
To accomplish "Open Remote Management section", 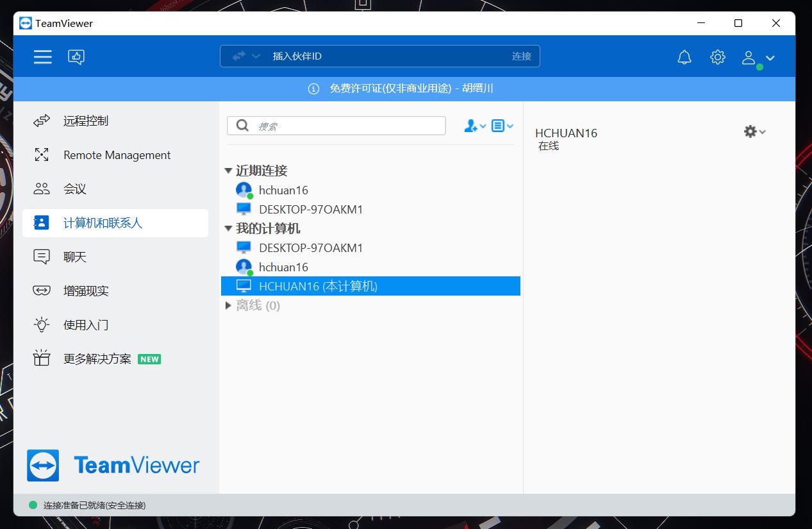I will pos(115,155).
